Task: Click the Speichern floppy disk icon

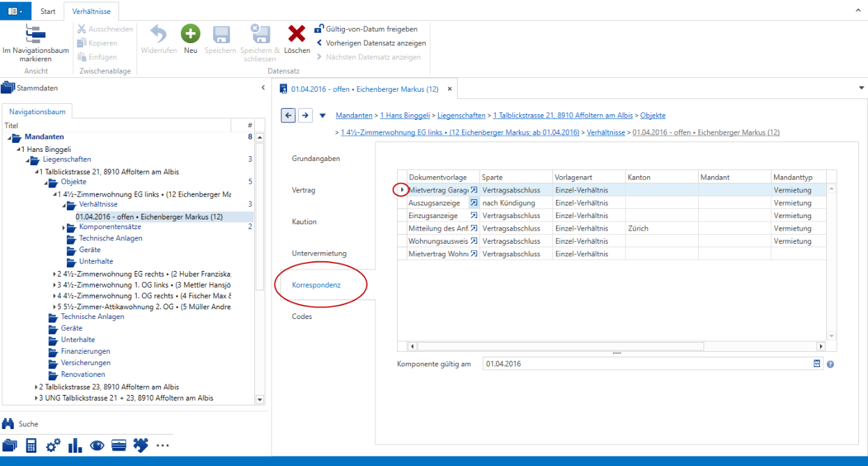Action: pos(221,33)
